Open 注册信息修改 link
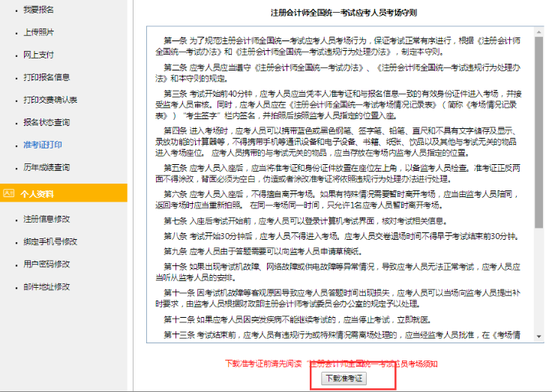552x392 pixels. (46, 219)
